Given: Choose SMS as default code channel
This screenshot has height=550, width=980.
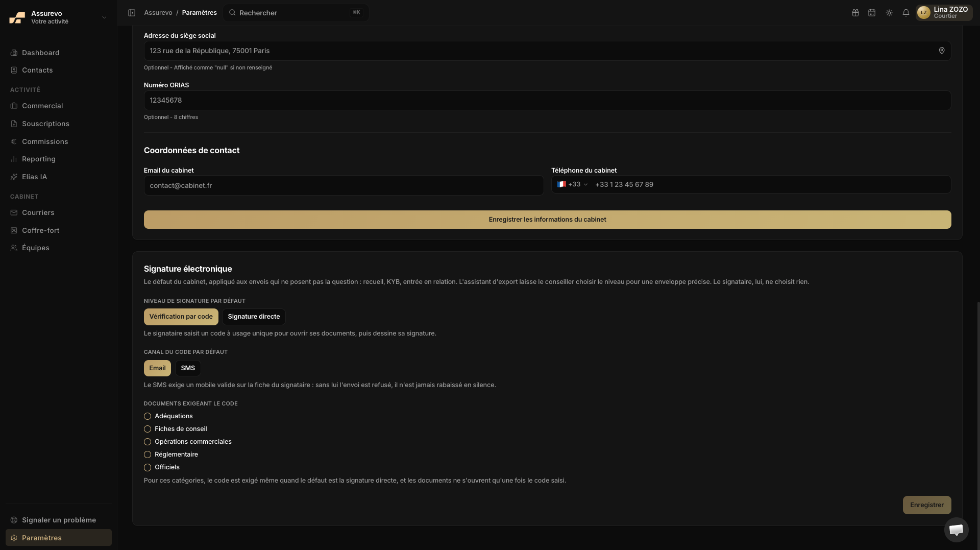Looking at the screenshot, I should [x=188, y=369].
